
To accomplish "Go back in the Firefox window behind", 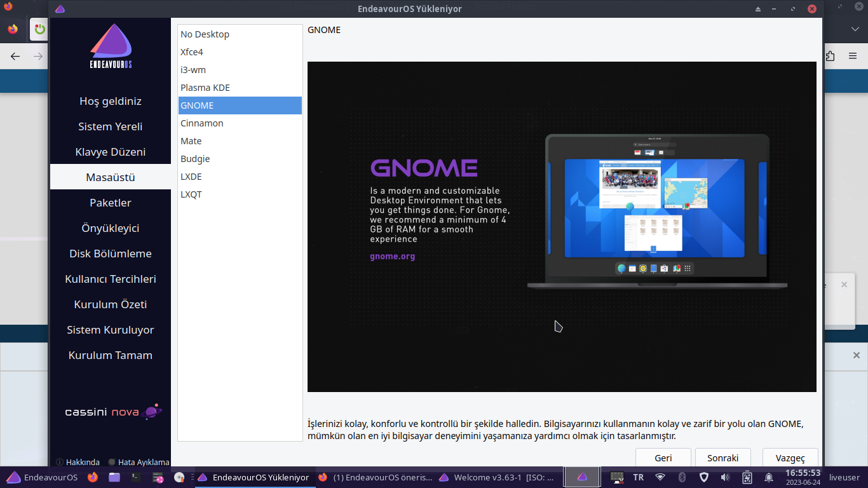I will (x=15, y=57).
